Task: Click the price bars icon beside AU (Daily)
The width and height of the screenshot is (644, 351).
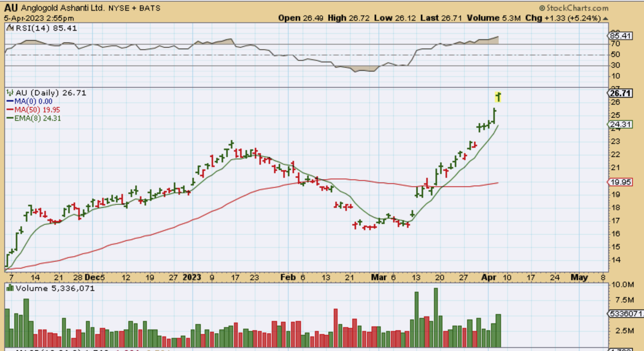Action: pos(10,93)
